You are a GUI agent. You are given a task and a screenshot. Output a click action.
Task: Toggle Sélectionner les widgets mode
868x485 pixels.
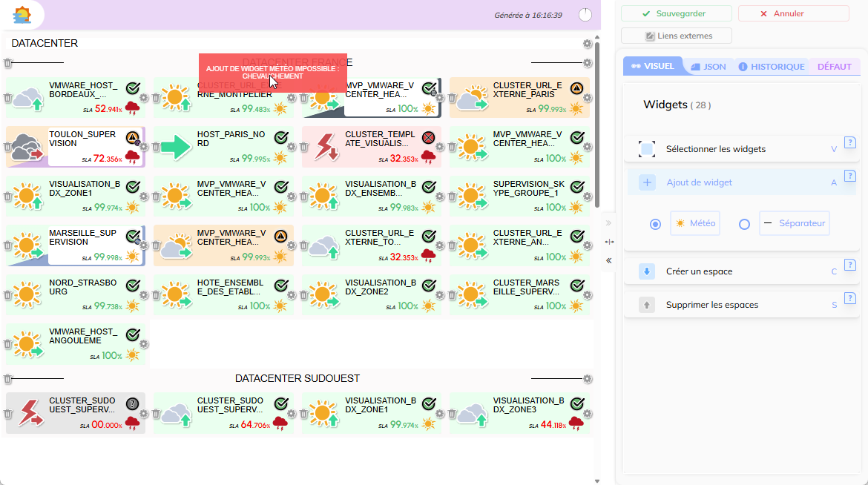point(646,149)
